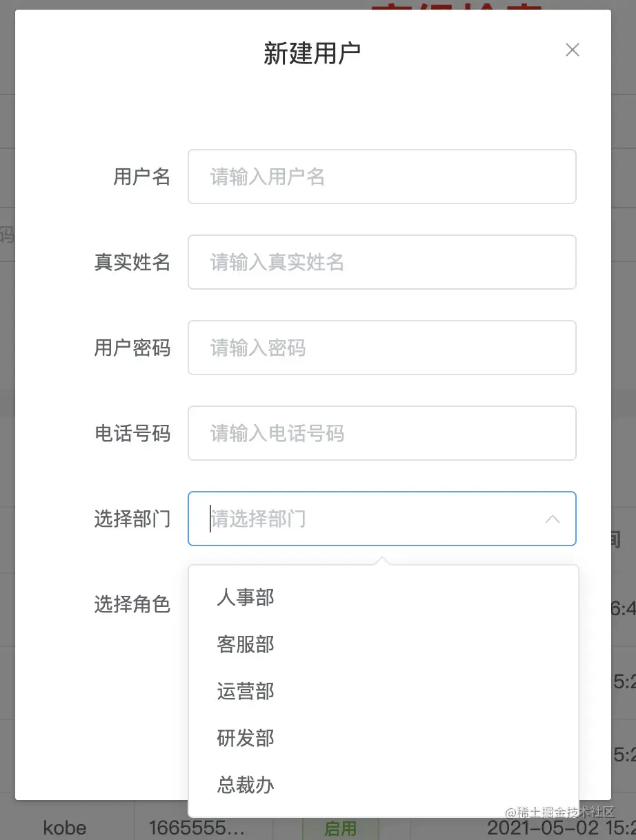Click the 用户密码 form label

coord(132,348)
